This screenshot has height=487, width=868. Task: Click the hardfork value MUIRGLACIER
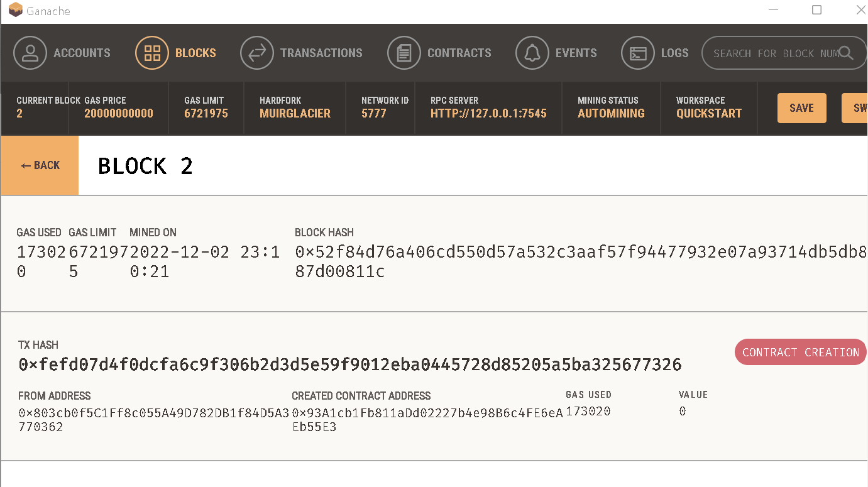click(295, 114)
